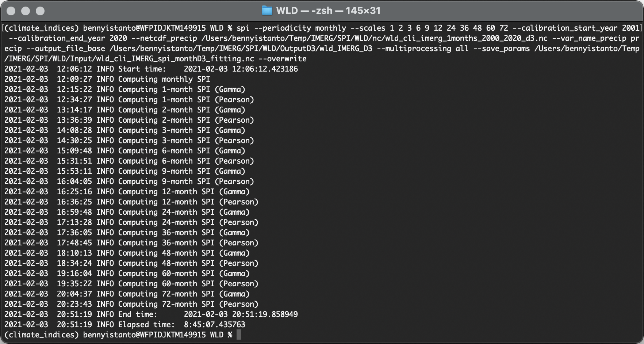The height and width of the screenshot is (344, 644).
Task: Click the cursor block at the final prompt
Action: point(239,335)
